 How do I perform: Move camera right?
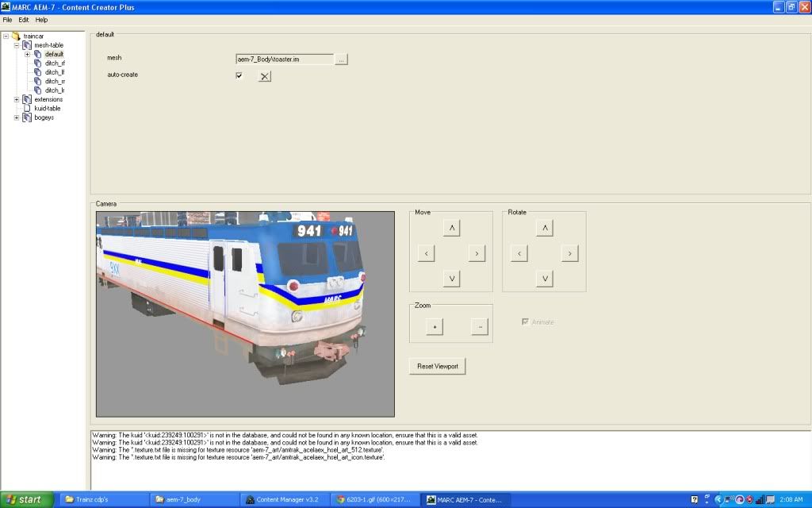477,253
